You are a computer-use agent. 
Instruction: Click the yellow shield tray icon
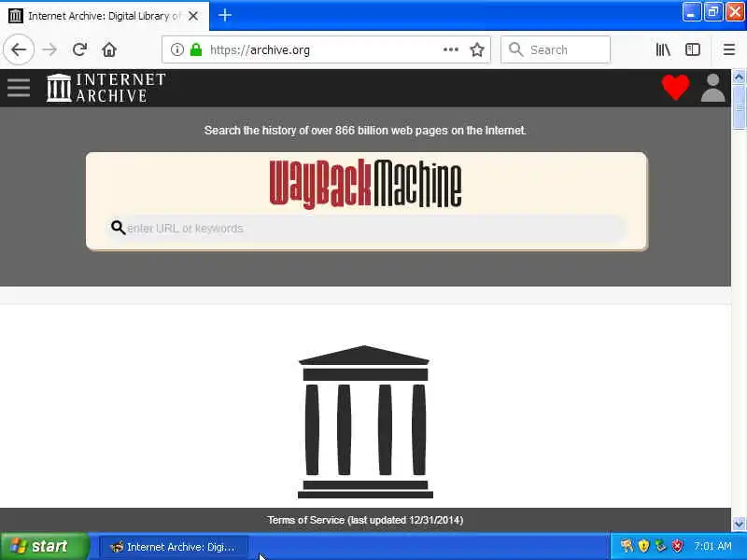coord(643,546)
